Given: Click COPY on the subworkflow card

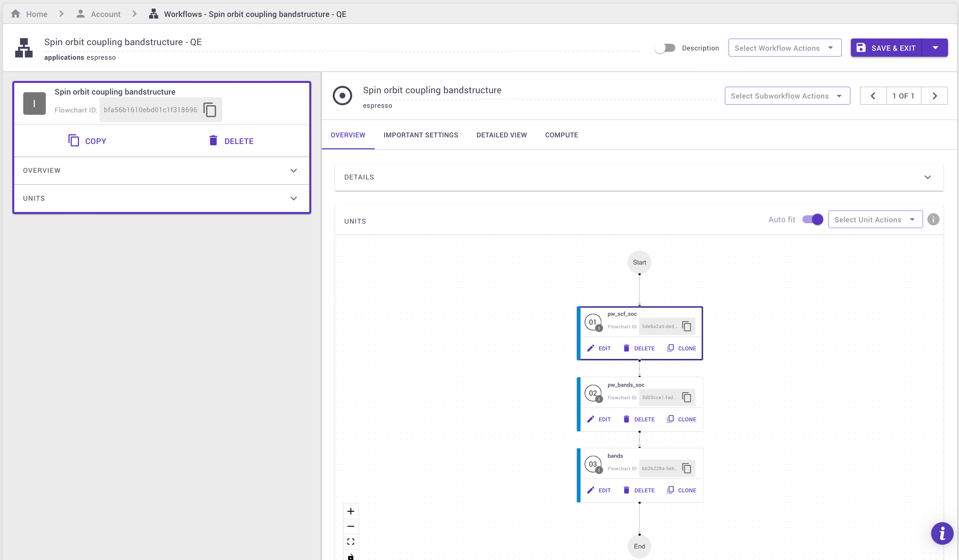Looking at the screenshot, I should [x=88, y=141].
